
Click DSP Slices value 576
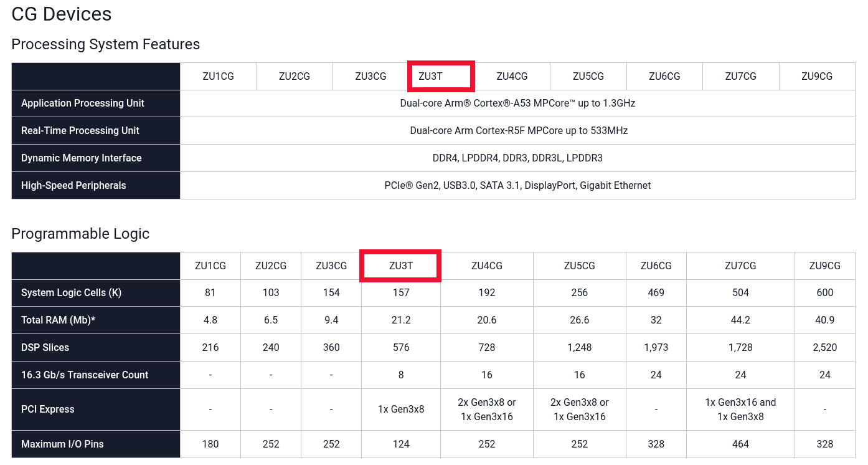tap(401, 348)
